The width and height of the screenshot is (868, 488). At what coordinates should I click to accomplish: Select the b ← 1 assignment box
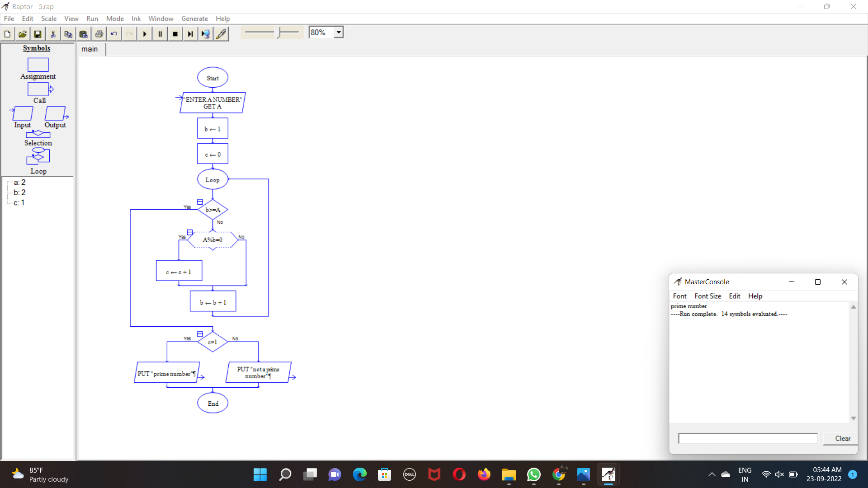click(212, 129)
